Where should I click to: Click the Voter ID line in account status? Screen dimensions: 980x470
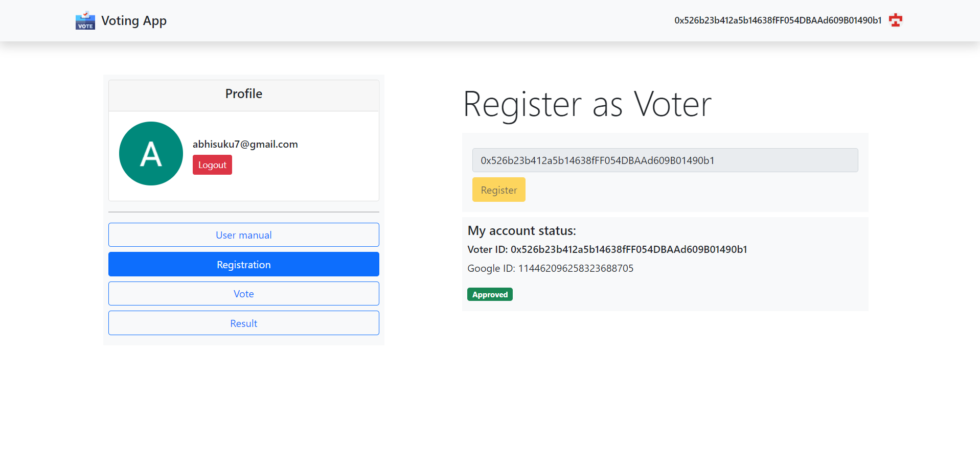[x=607, y=249]
